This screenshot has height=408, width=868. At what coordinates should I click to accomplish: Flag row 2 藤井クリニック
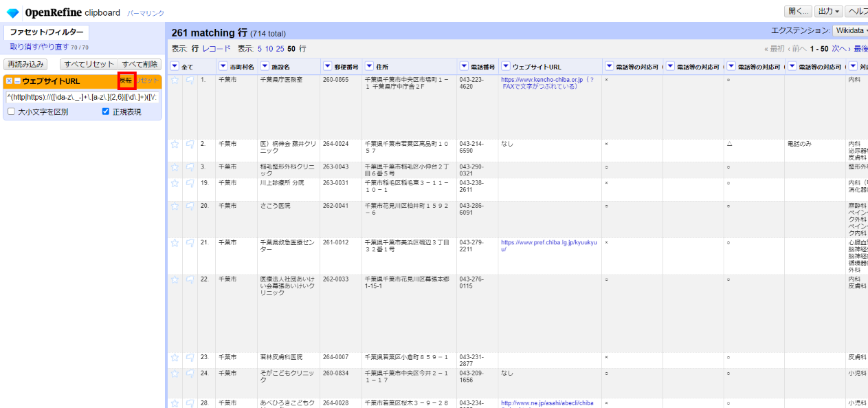(x=190, y=144)
